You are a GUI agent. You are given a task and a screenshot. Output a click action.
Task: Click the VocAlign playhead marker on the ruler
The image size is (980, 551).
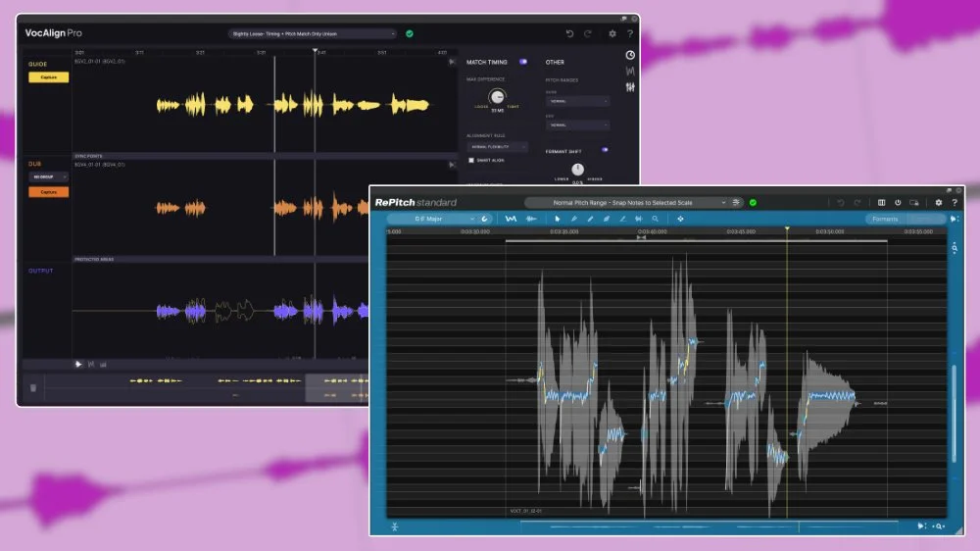[x=315, y=51]
